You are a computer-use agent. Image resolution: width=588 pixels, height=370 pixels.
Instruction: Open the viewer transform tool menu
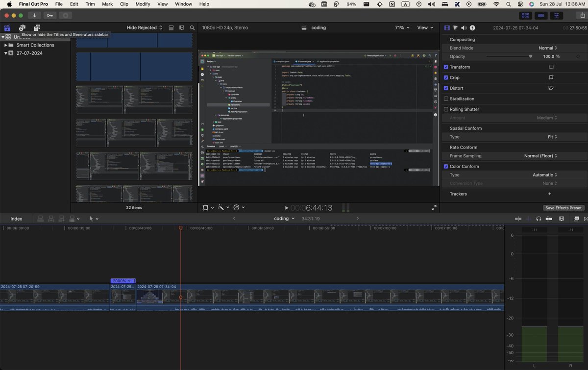coord(207,208)
